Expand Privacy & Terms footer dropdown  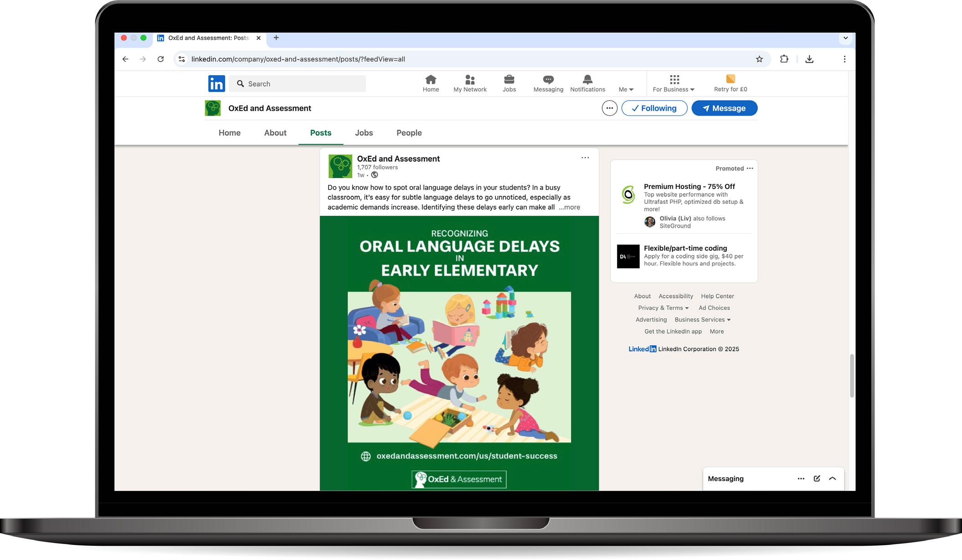(x=663, y=308)
